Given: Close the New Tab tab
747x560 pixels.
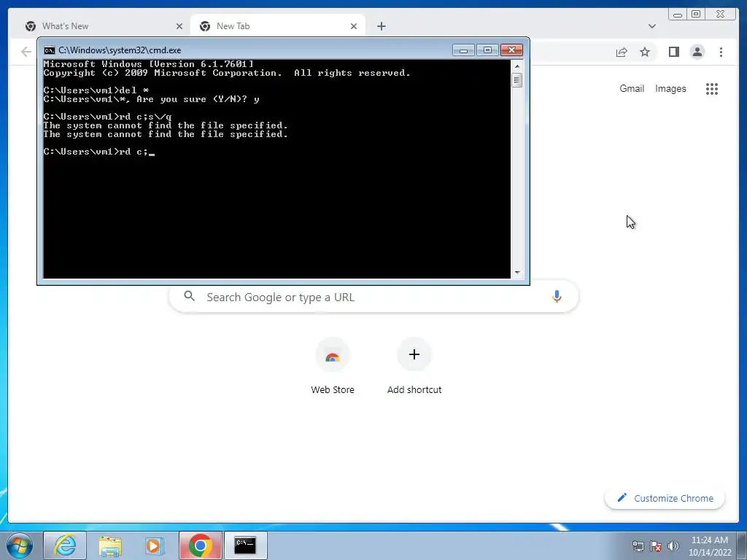Looking at the screenshot, I should click(354, 26).
